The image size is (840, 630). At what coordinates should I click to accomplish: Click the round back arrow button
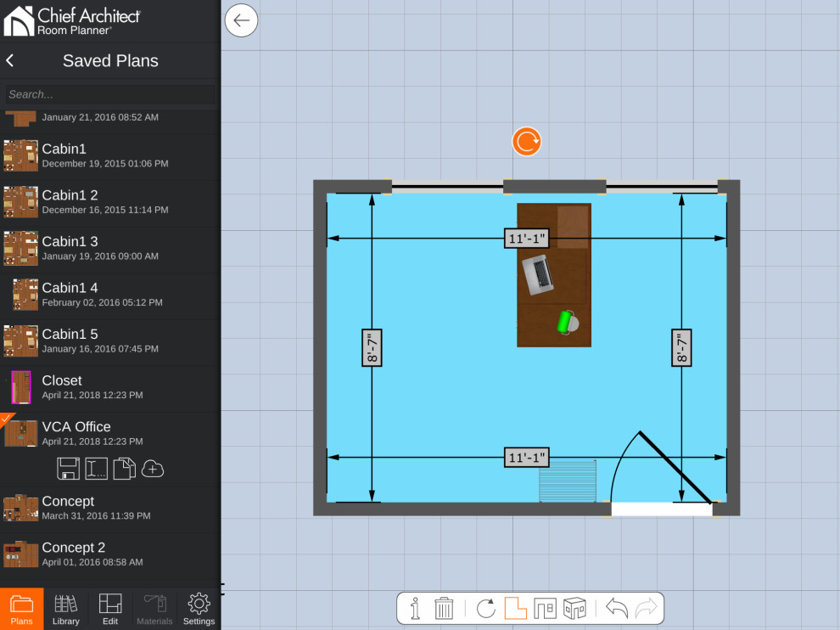tap(241, 20)
